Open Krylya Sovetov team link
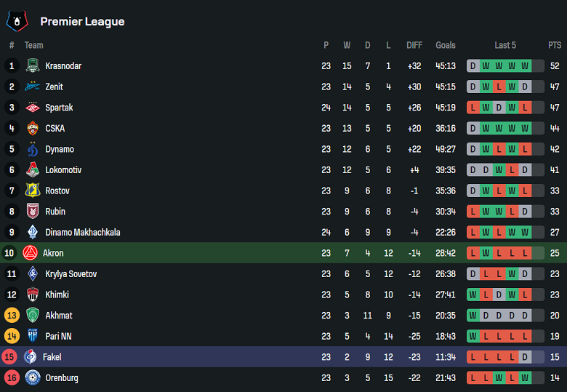The height and width of the screenshot is (392, 567). click(71, 274)
